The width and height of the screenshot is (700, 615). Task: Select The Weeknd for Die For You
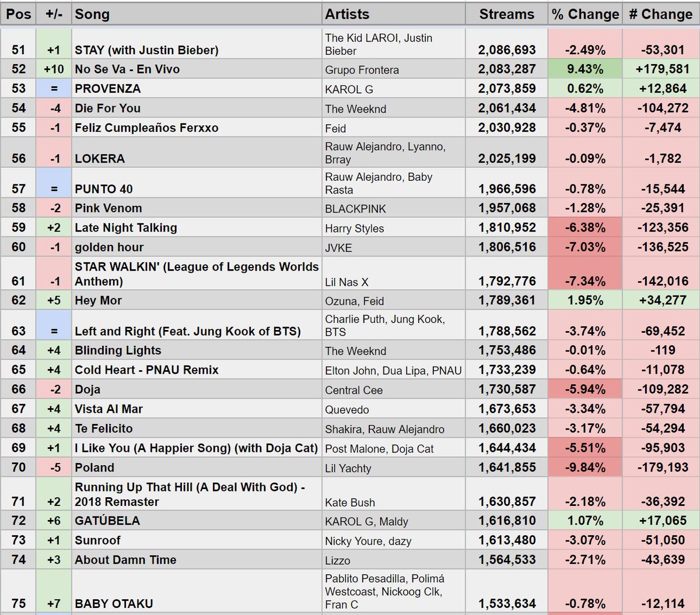(348, 108)
